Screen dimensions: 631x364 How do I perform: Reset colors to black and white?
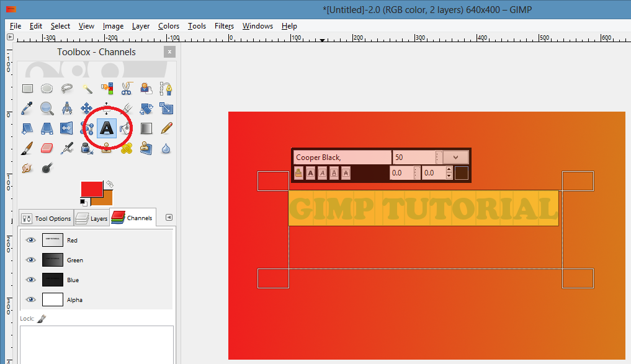pyautogui.click(x=83, y=202)
